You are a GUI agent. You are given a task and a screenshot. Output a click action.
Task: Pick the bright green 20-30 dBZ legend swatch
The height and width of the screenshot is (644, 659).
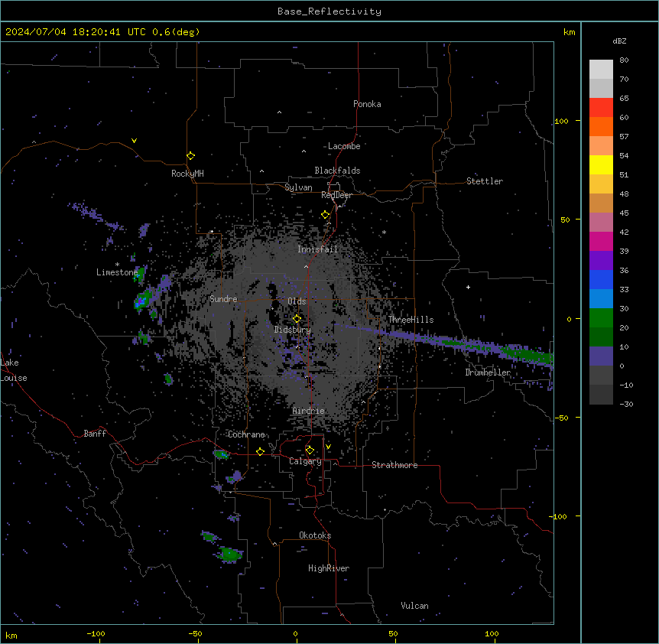pyautogui.click(x=601, y=318)
